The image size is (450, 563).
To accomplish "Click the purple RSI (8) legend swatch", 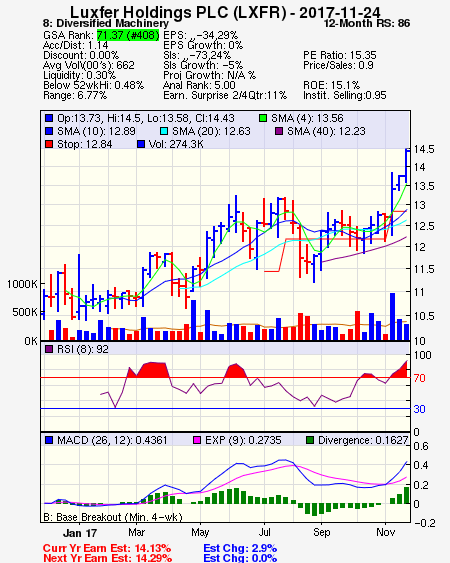I will coord(49,349).
